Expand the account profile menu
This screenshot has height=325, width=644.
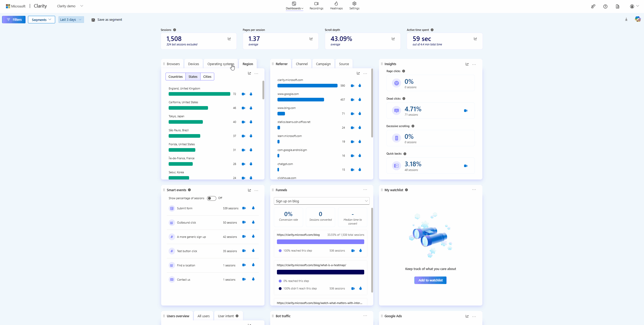point(634,6)
